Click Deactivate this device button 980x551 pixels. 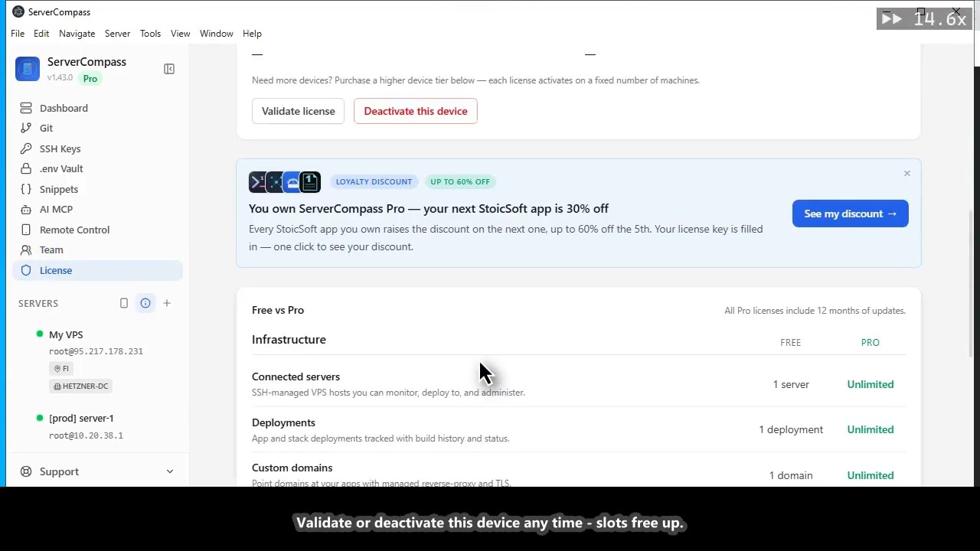416,111
